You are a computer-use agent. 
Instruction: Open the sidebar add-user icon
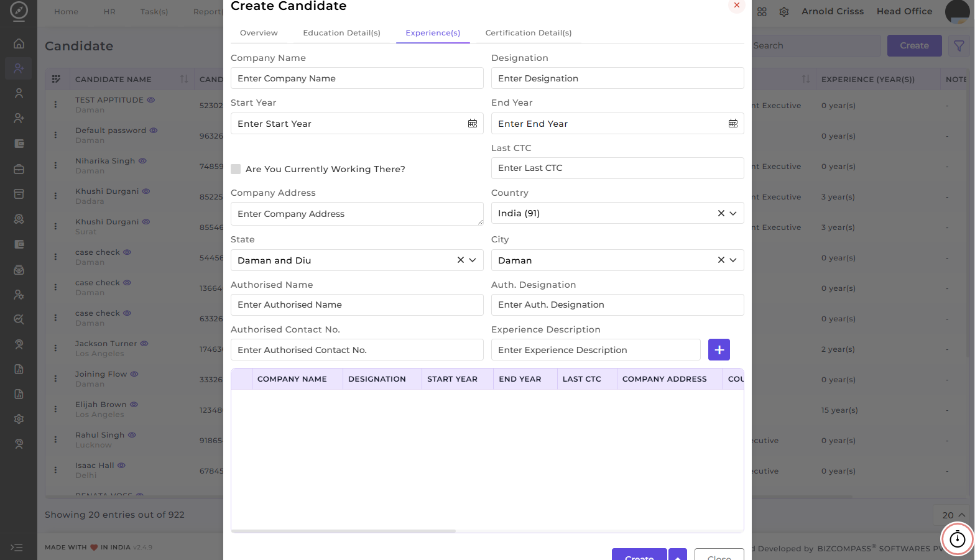[x=19, y=118]
